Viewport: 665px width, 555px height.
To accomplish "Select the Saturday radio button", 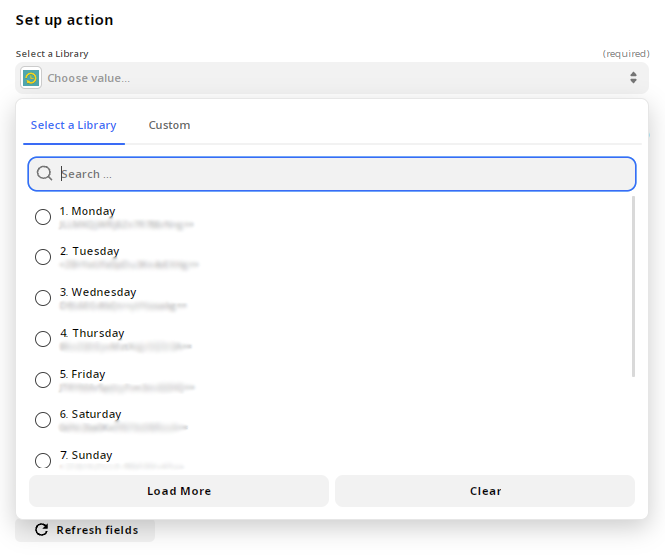I will tap(43, 420).
